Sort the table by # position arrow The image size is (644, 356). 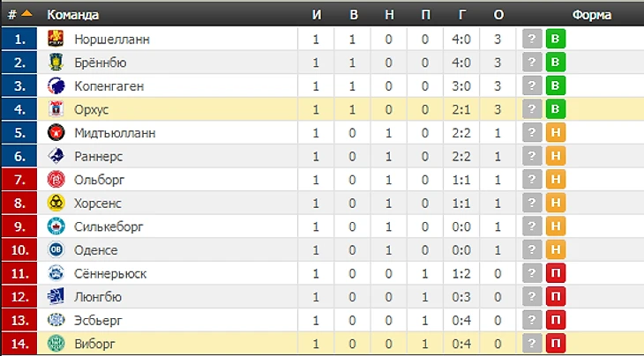[26, 13]
